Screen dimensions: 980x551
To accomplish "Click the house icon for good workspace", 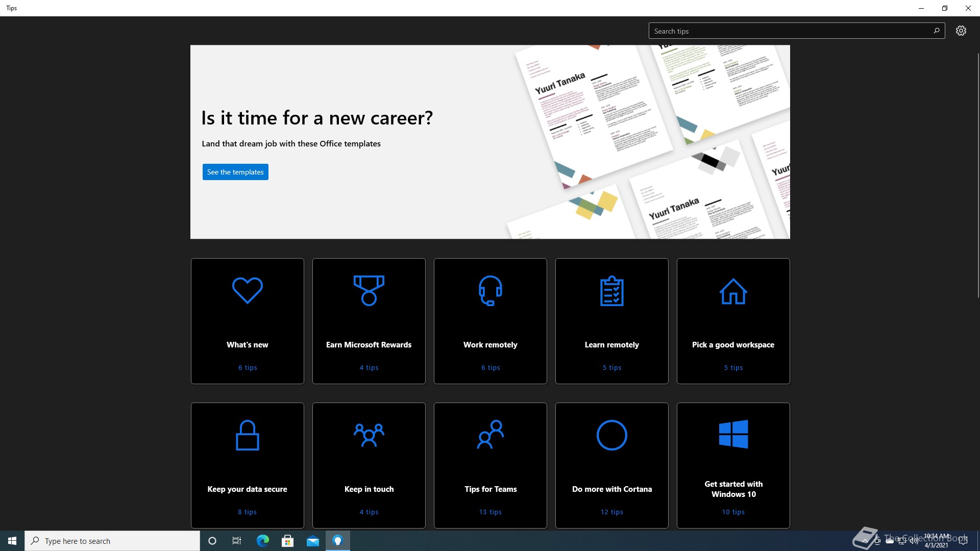I will coord(733,291).
